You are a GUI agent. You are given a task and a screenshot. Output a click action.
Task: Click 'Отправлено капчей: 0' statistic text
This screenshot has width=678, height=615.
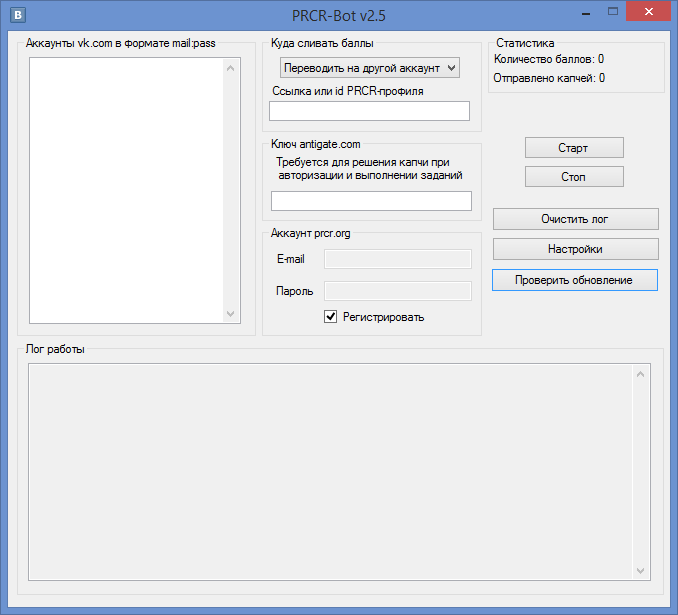(549, 78)
